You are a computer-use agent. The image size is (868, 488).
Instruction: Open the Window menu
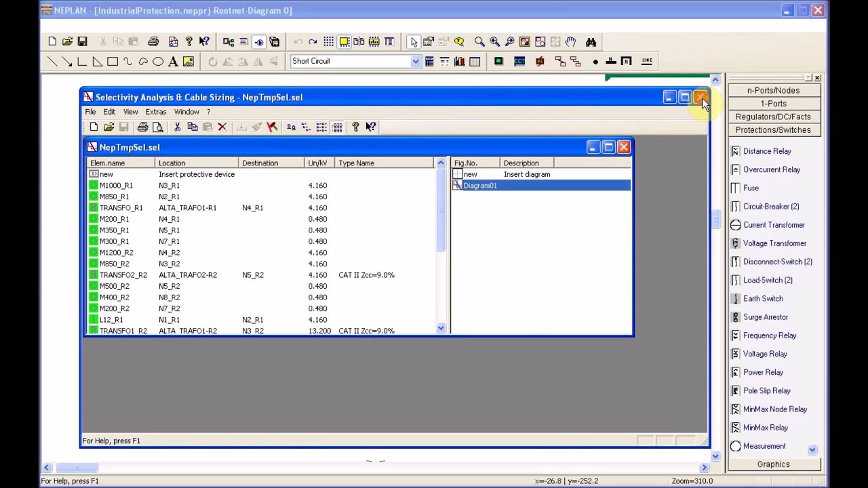coord(186,112)
